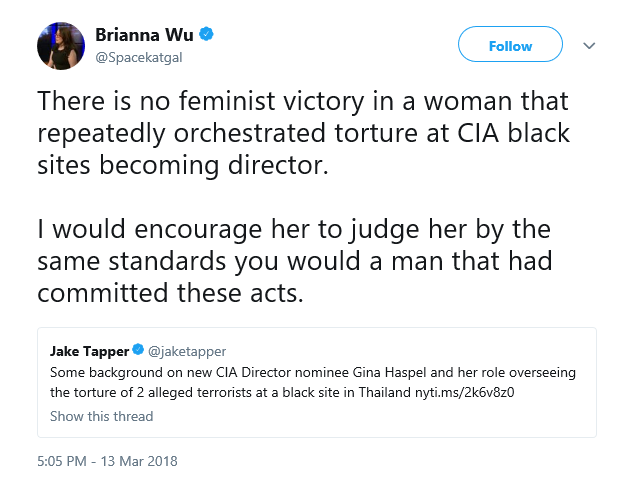Click the '13 Mar 2018' date text
Viewport: 623px width, 481px height.
pos(139,461)
